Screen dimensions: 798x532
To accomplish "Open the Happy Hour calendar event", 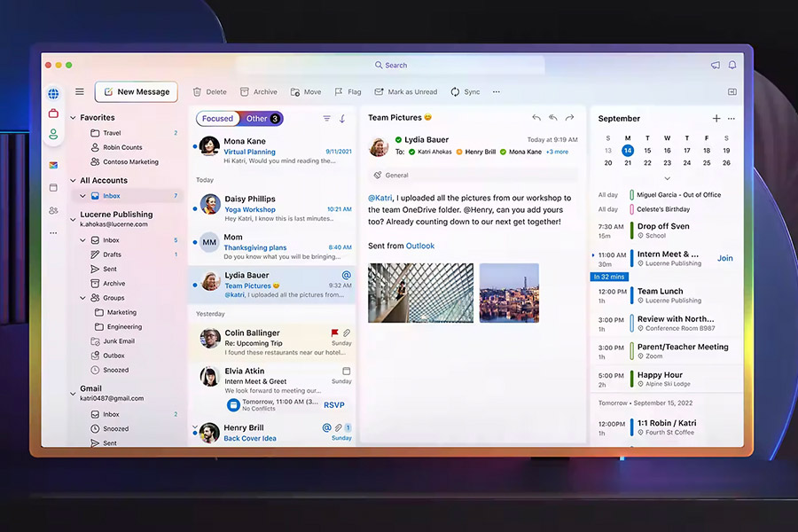I will point(666,379).
